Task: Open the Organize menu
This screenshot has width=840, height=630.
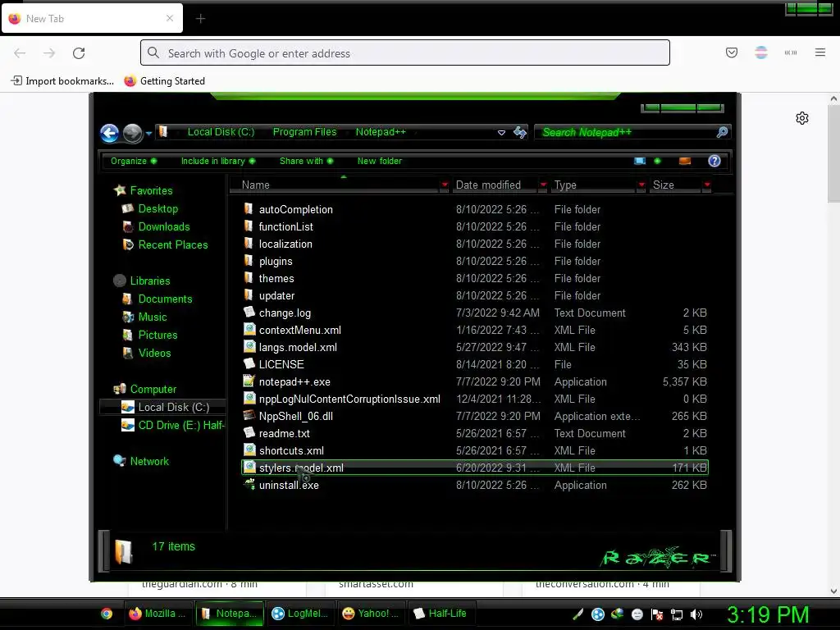Action: (134, 161)
